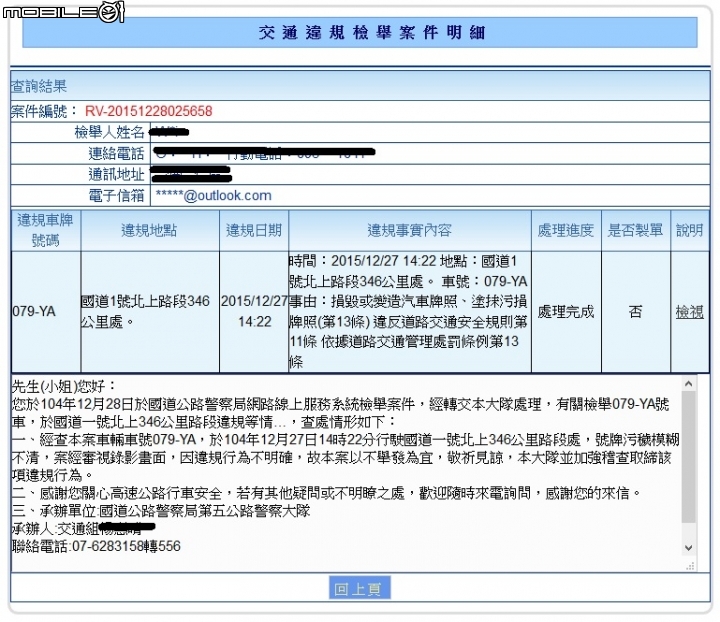Click the 違規日期 column header
The height and width of the screenshot is (622, 720).
pyautogui.click(x=254, y=230)
